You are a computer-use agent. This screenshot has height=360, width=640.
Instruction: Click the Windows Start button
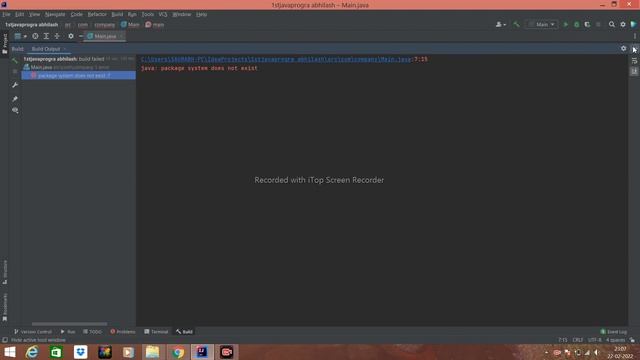point(9,352)
